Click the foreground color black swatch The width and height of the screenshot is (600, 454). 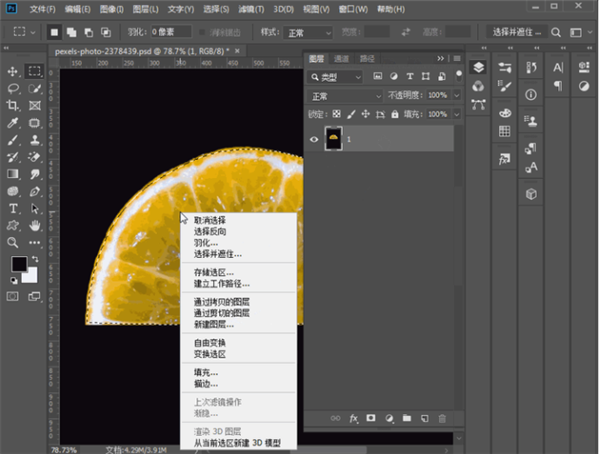coord(18,264)
